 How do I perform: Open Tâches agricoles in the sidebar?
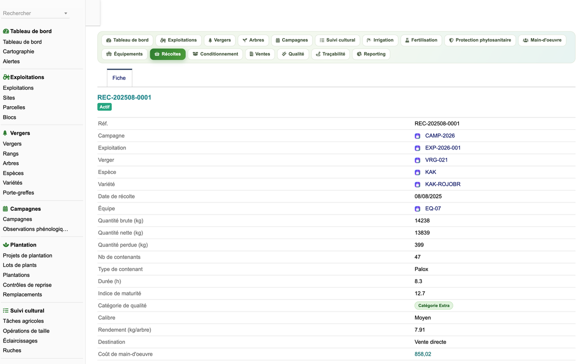click(x=23, y=321)
